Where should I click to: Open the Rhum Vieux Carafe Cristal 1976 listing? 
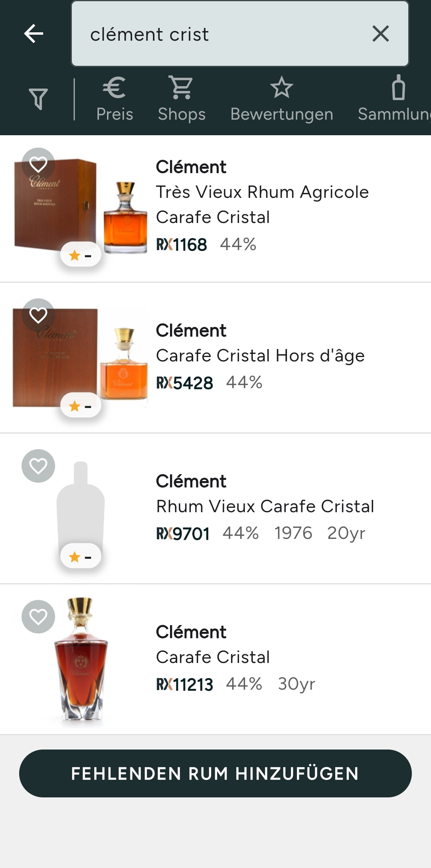(x=265, y=507)
